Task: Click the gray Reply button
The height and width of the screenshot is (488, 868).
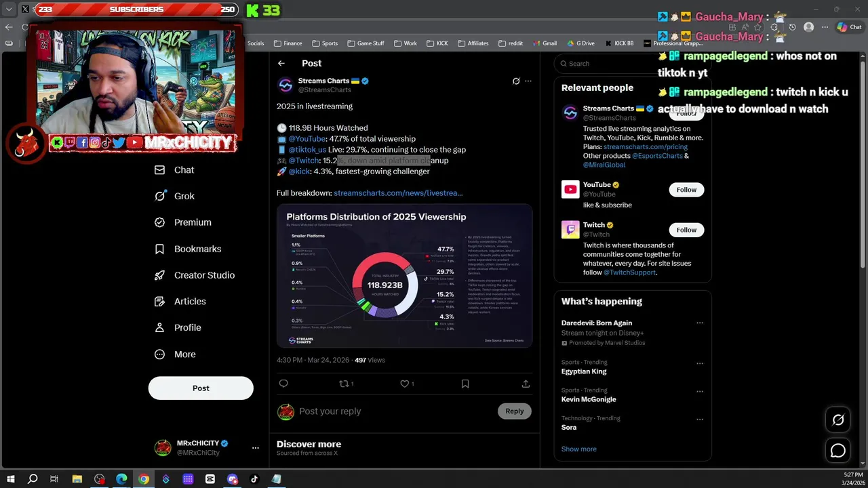Action: coord(515,411)
